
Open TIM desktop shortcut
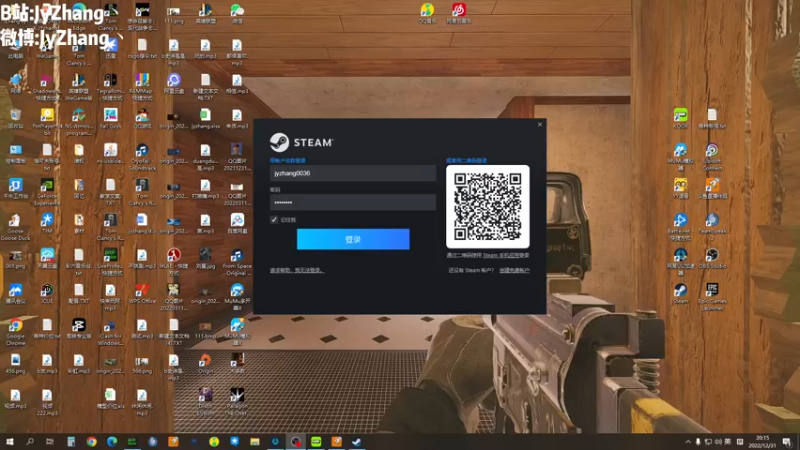[47, 223]
